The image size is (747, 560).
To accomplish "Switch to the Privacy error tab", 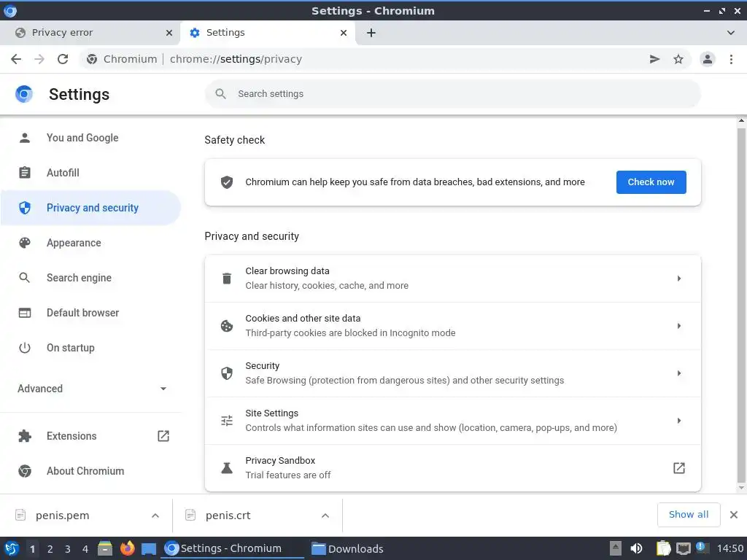I will pos(90,33).
